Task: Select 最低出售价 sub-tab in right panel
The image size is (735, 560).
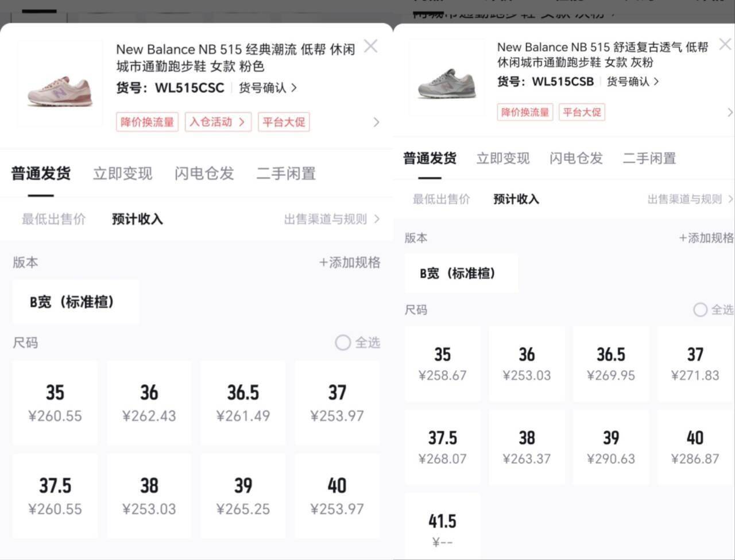Action: (x=441, y=199)
